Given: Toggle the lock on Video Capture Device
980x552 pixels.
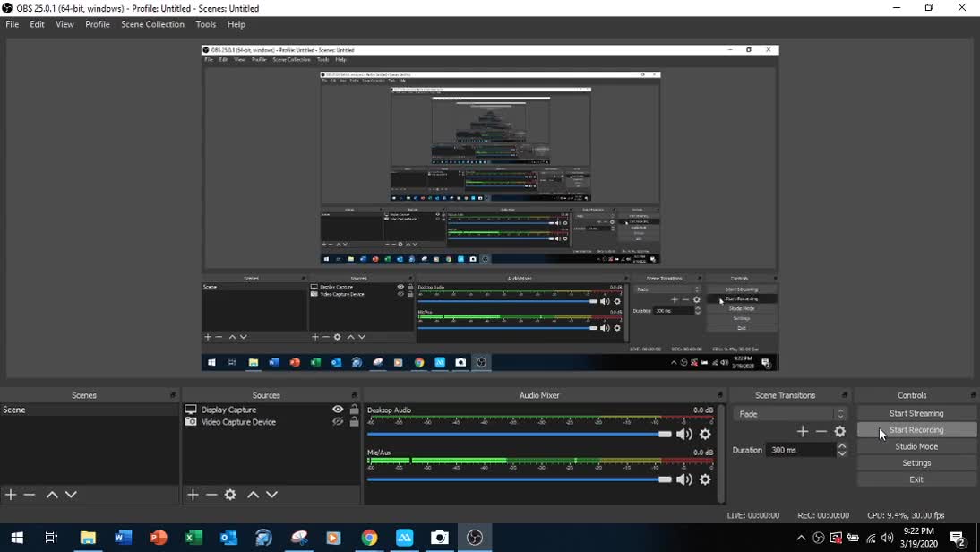Looking at the screenshot, I should coord(355,422).
